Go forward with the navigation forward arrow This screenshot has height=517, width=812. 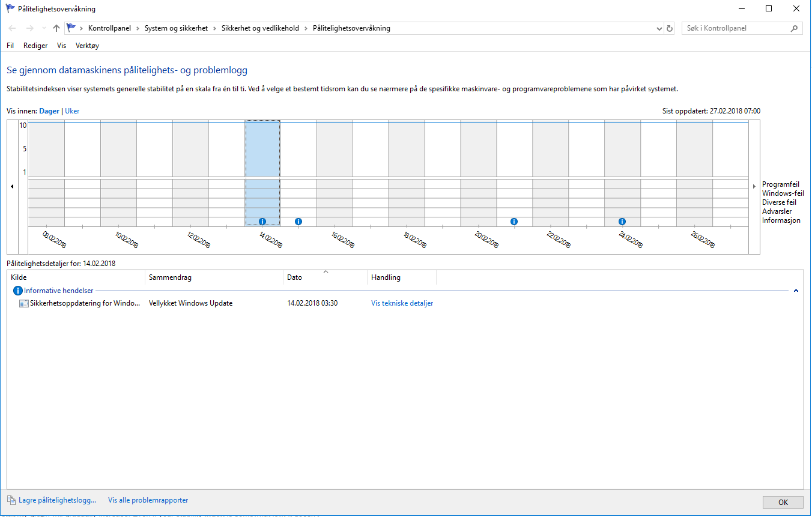(29, 28)
